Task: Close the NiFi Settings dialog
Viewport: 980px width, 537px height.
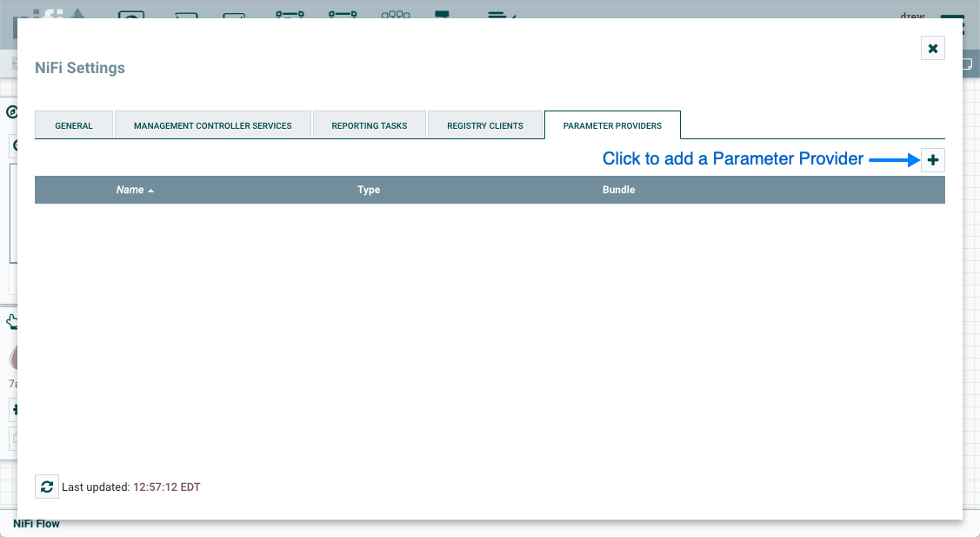Action: tap(932, 49)
